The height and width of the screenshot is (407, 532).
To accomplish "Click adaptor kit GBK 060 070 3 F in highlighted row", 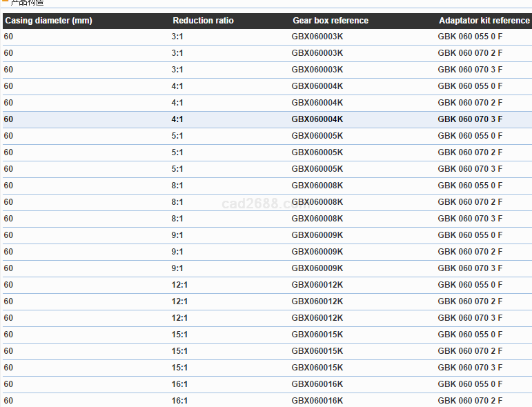I will (470, 119).
